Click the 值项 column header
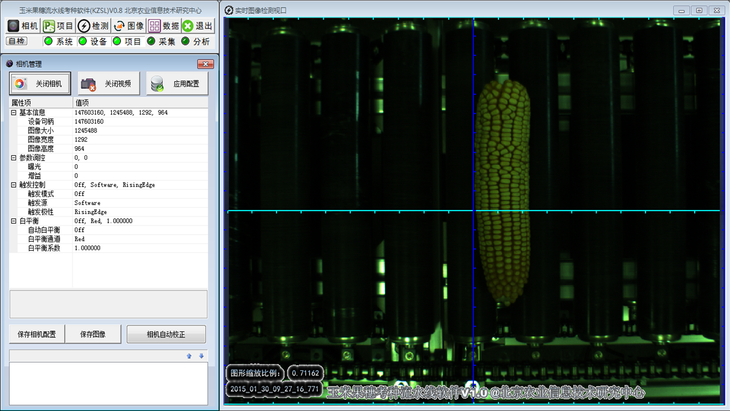Screen dimensions: 730x411 pyautogui.click(x=140, y=102)
